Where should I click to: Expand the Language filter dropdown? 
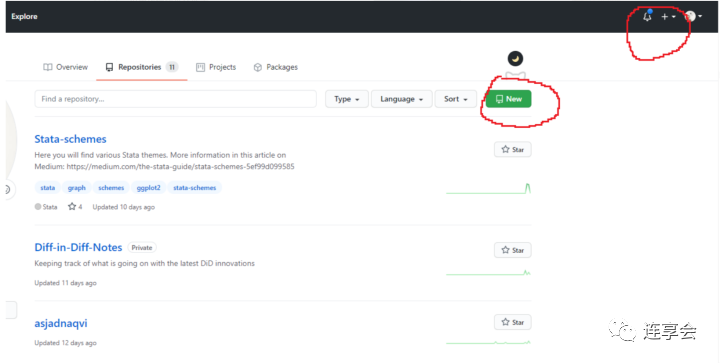tap(401, 99)
